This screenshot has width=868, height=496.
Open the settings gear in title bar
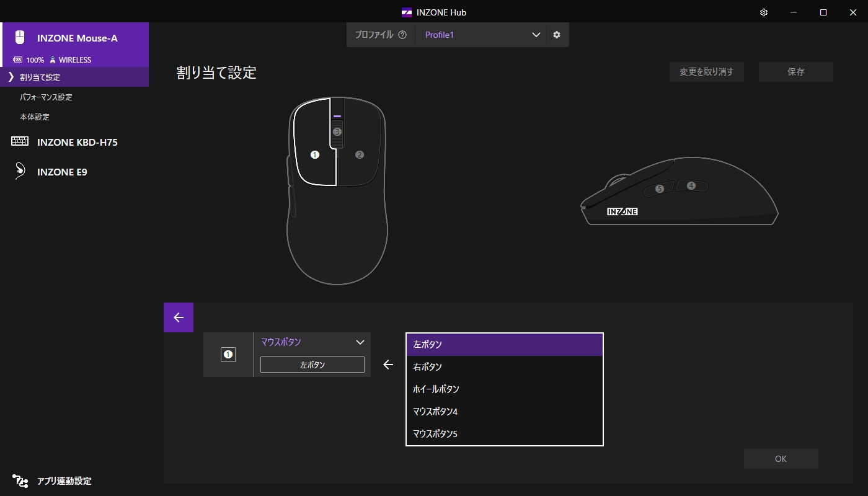pos(764,12)
